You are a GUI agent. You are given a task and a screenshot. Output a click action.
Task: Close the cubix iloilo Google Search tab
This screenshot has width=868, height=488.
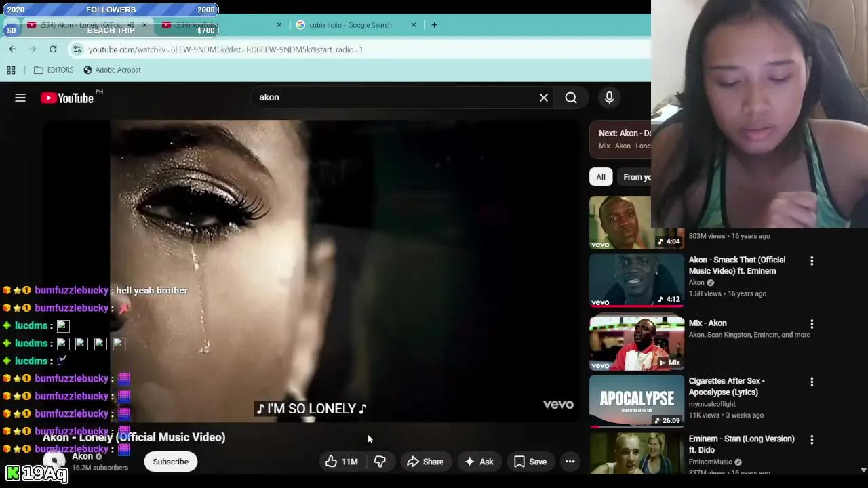414,25
